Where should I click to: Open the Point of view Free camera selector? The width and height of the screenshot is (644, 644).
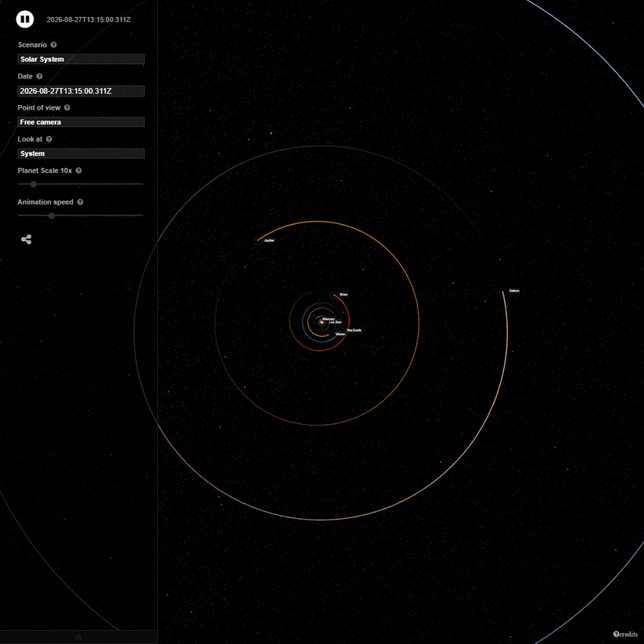click(80, 122)
